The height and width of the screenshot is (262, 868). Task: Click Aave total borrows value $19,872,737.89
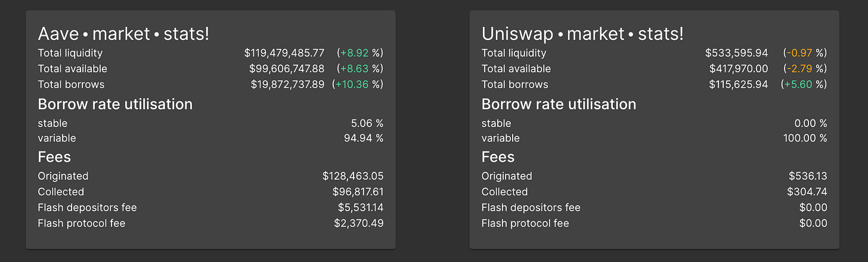click(287, 84)
